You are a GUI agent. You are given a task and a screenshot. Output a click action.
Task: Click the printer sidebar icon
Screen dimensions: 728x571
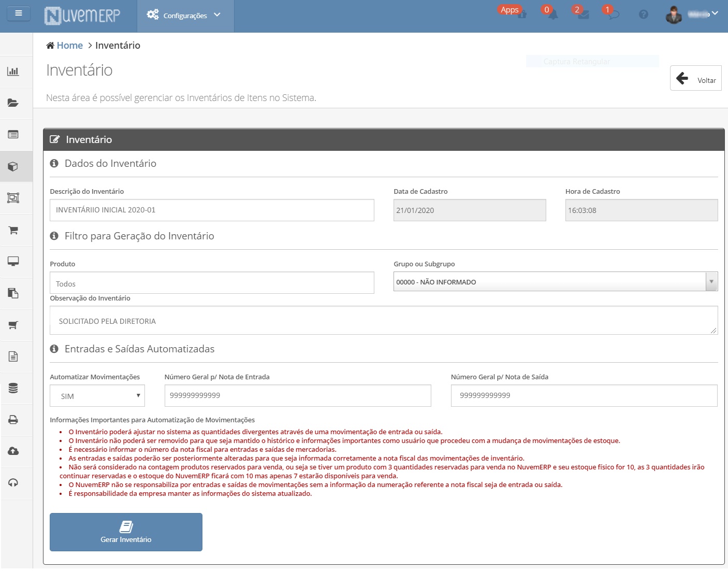tap(13, 420)
